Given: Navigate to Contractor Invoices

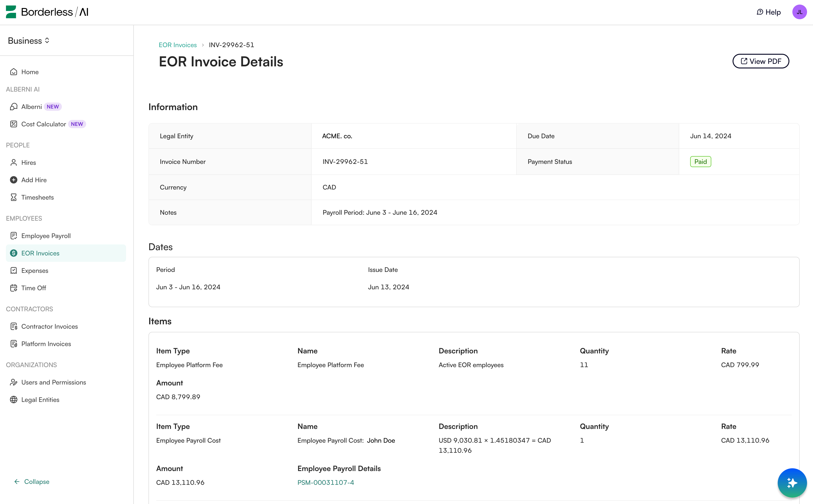Looking at the screenshot, I should [49, 326].
